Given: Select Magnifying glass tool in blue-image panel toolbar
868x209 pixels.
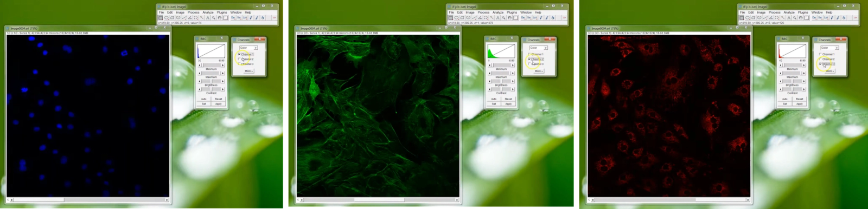Looking at the screenshot, I should (x=214, y=18).
